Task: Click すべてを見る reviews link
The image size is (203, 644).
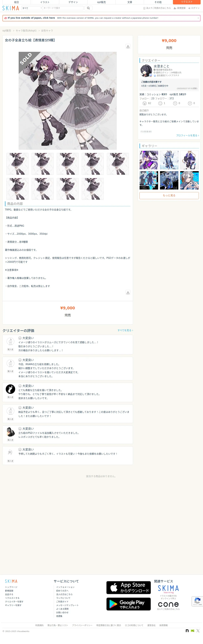Action: 125,330
